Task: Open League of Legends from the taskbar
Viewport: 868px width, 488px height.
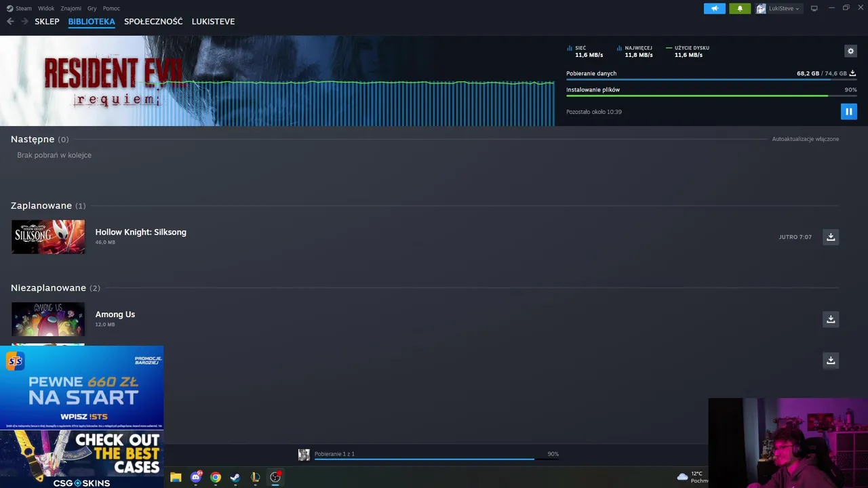Action: 255,477
